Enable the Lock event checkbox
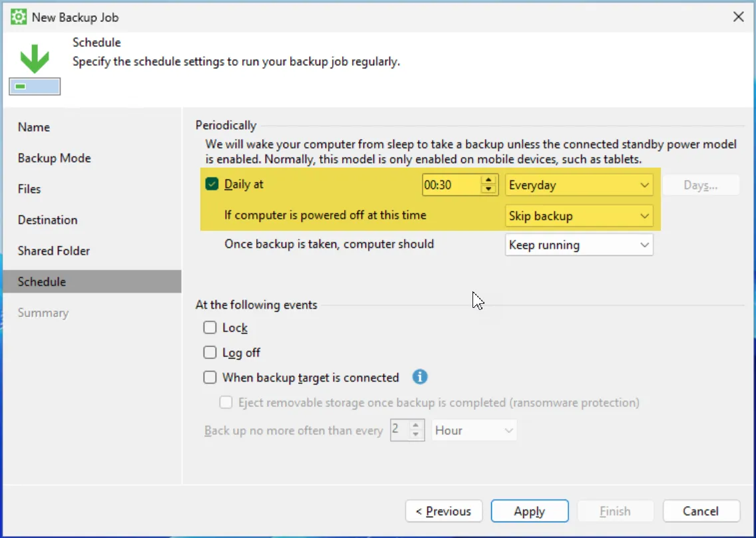This screenshot has height=538, width=756. click(x=210, y=328)
